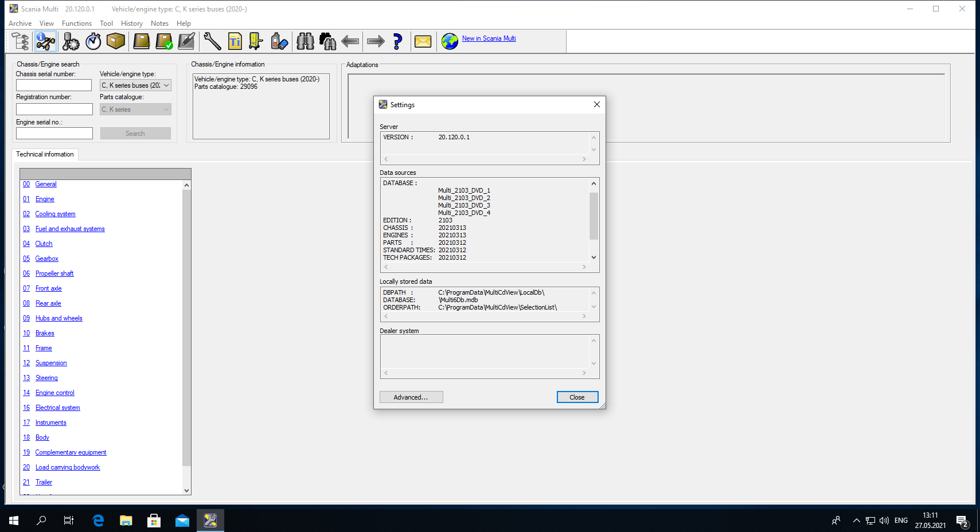Go back with the left arrow icon
This screenshot has width=980, height=532.
(350, 41)
